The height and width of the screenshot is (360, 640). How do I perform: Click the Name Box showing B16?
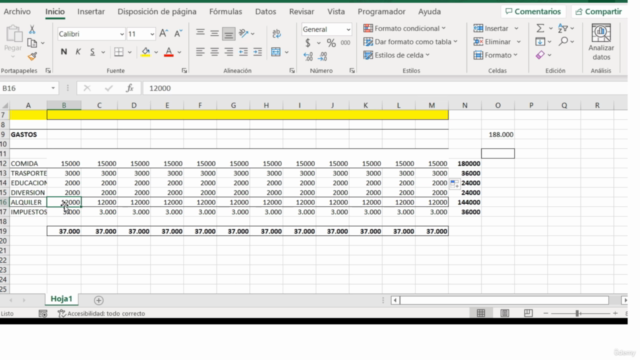29,88
